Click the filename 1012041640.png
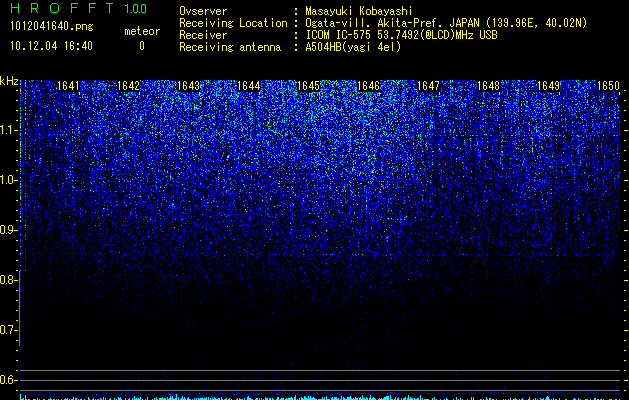The height and width of the screenshot is (400, 629). point(52,26)
